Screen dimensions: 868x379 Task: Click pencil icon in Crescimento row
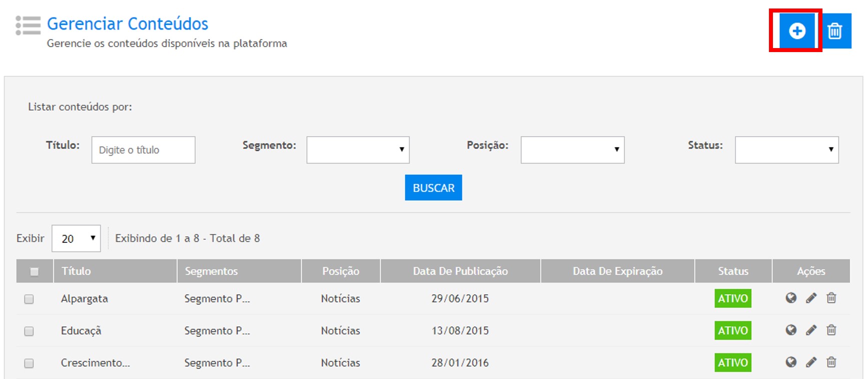[811, 362]
